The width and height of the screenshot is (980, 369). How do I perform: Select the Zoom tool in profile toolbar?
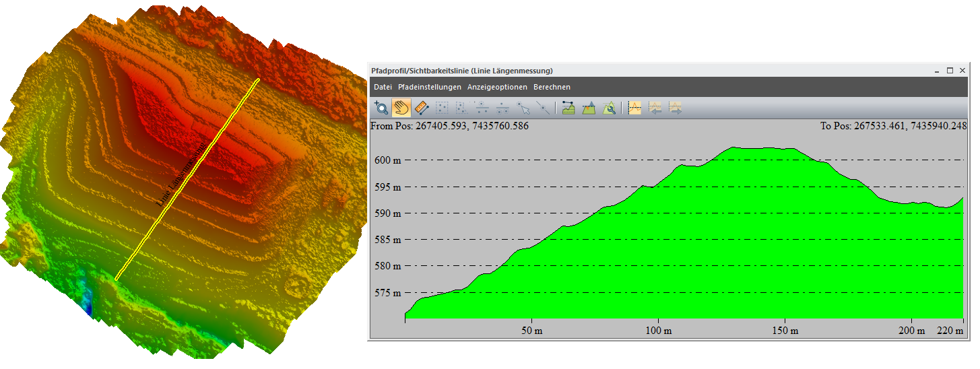click(x=381, y=108)
